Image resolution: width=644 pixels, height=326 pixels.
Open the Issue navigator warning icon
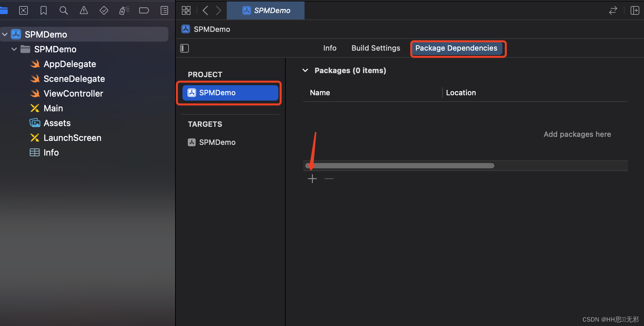click(84, 10)
